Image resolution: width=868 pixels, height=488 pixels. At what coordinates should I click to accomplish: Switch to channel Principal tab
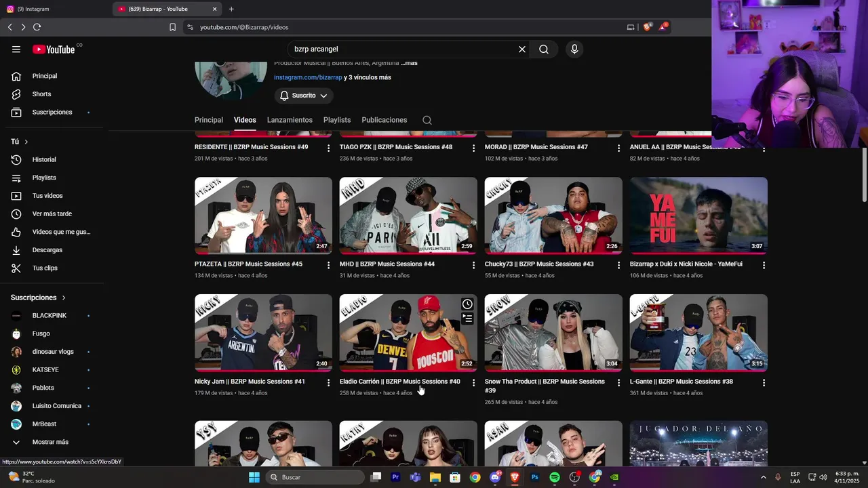[x=209, y=120]
